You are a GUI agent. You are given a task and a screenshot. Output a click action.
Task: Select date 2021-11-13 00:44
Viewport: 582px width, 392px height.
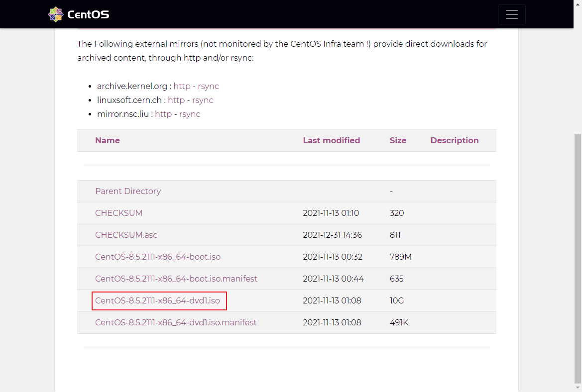pos(333,279)
